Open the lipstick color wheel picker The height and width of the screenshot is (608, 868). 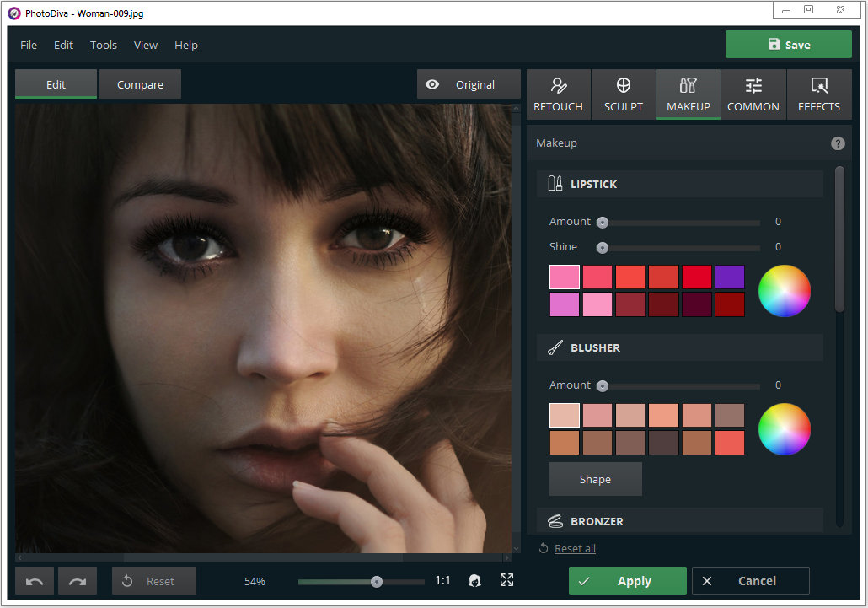click(x=784, y=291)
